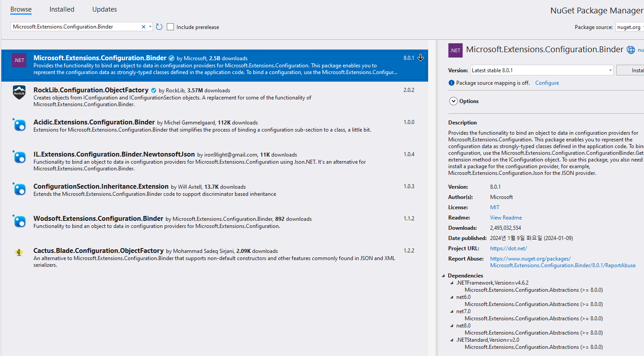Select the IL.Extensions.Configuration.Binder.NewtonsoftJson package

215,162
